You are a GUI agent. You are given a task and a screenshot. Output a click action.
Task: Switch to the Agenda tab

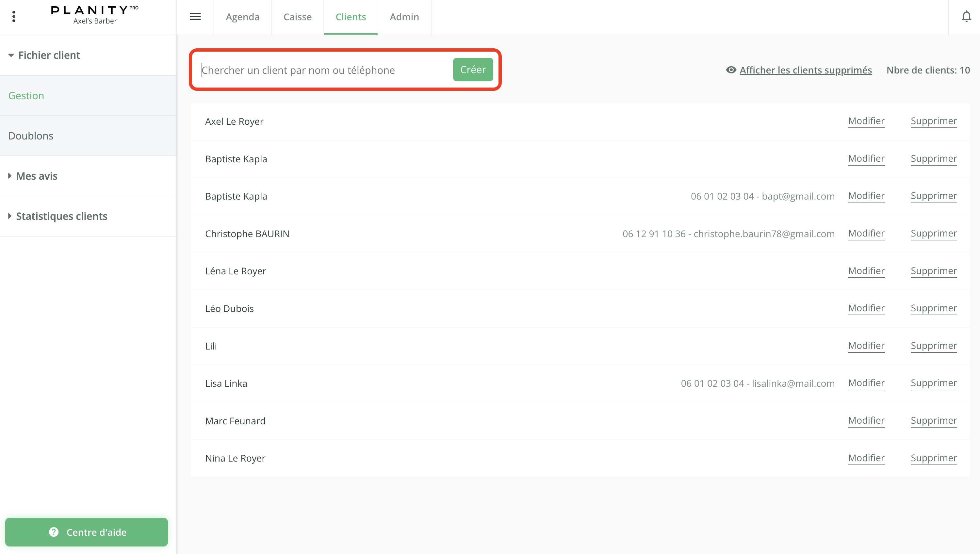(x=242, y=17)
